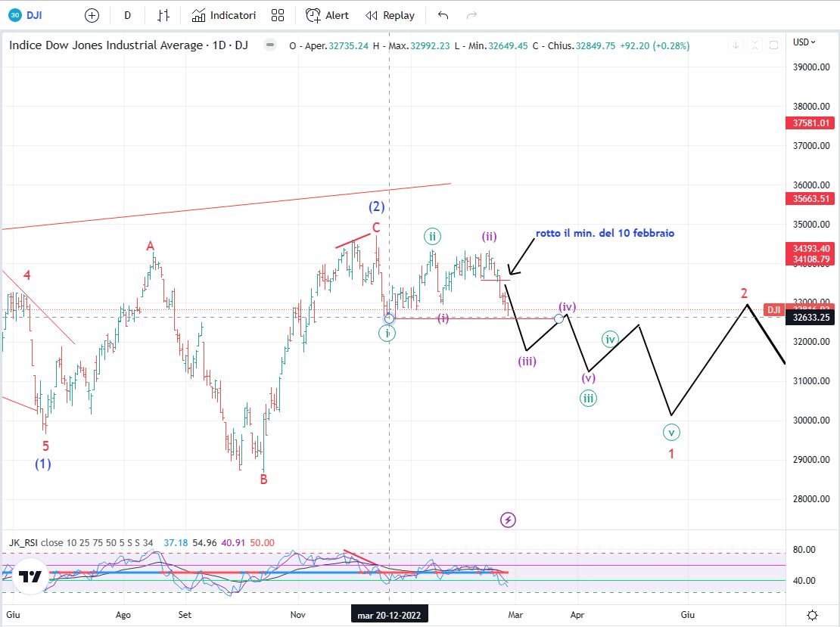Click the undo arrow
This screenshot has height=627, width=840.
coord(443,16)
